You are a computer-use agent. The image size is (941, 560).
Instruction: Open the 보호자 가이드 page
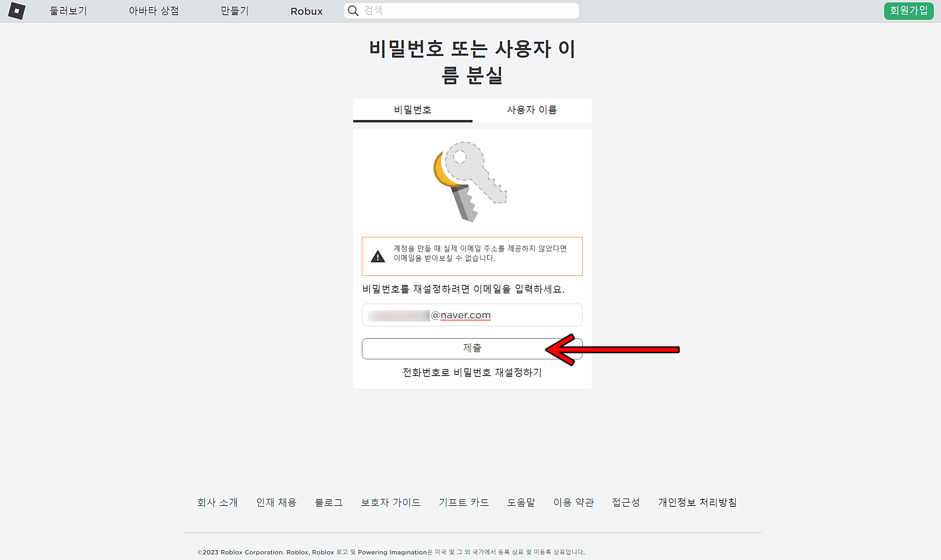point(391,502)
